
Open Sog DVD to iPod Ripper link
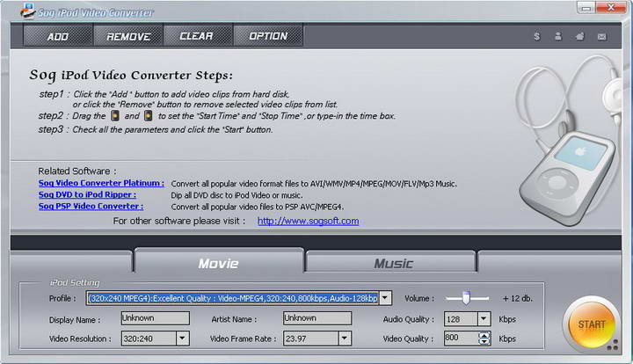coord(87,194)
